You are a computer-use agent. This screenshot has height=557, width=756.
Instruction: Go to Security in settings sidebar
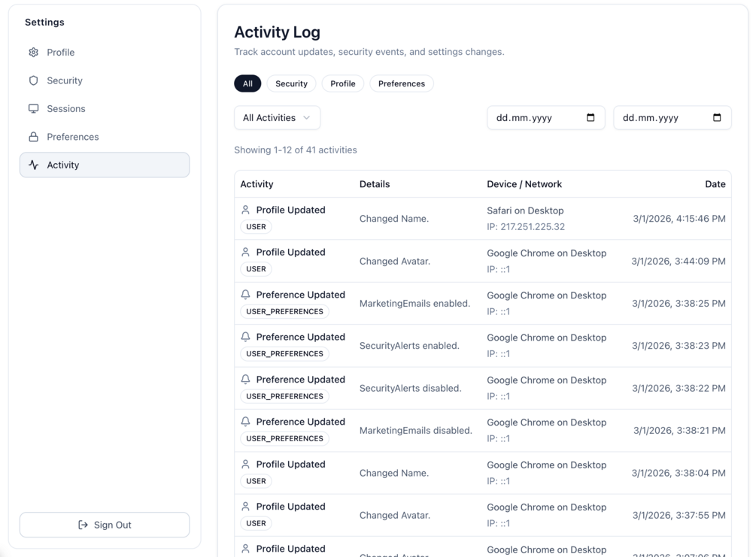tap(105, 80)
